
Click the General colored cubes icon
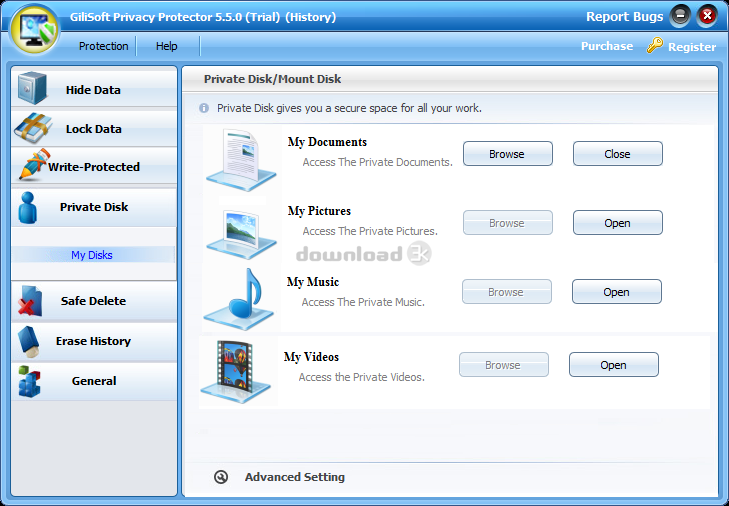click(29, 381)
